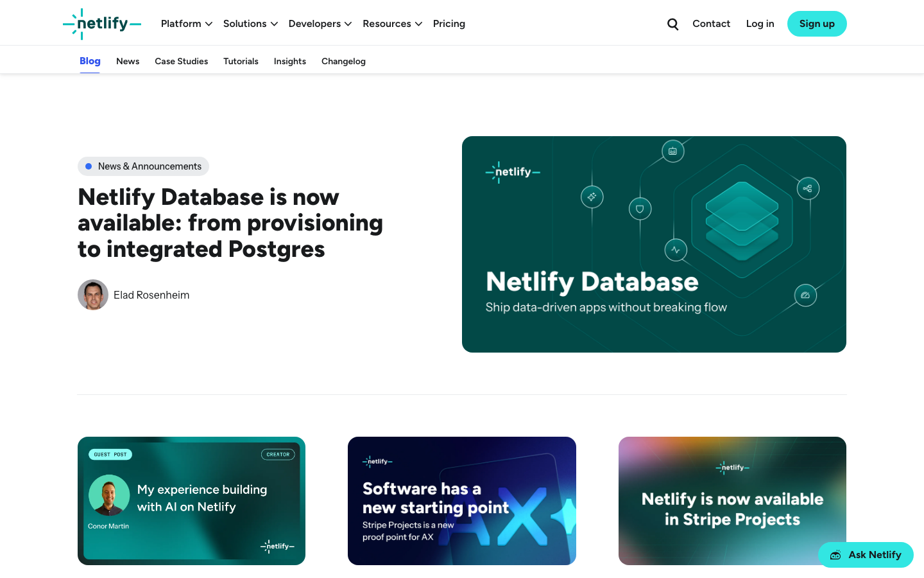Open the Contact link
This screenshot has width=924, height=578.
[x=711, y=24]
